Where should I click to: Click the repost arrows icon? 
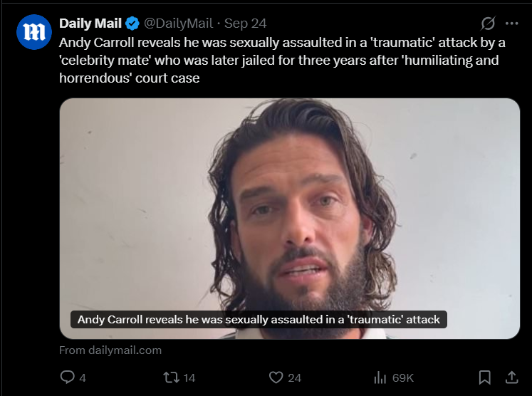tap(172, 377)
